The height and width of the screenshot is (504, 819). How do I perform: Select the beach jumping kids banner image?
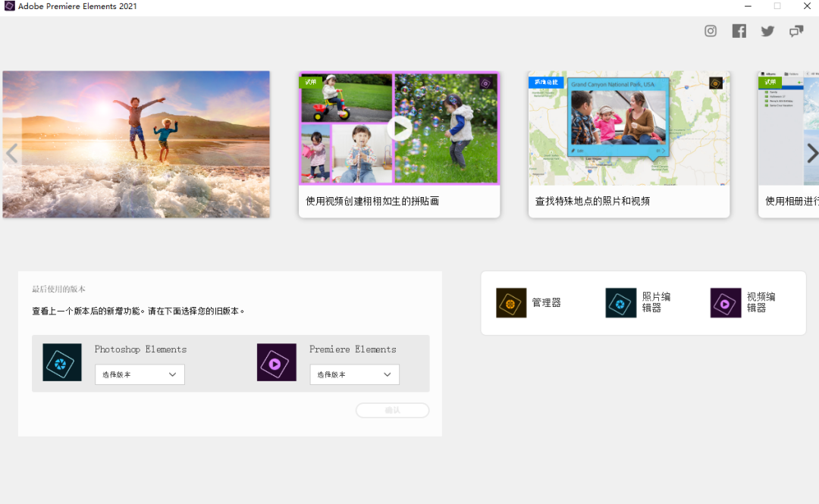point(136,144)
